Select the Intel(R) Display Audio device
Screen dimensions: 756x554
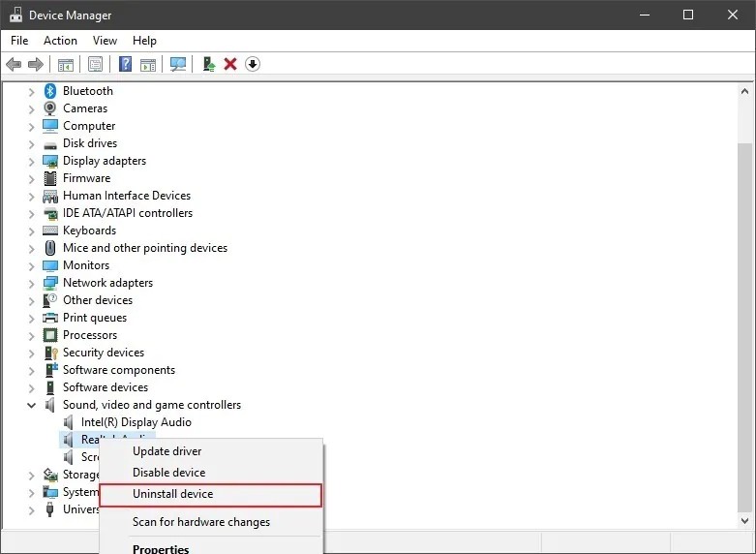tap(136, 422)
